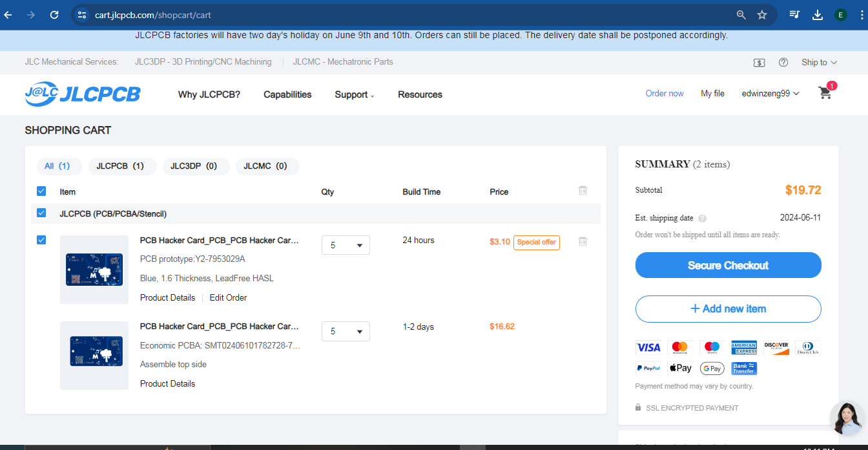868x450 pixels.
Task: Bookmark this page with the star icon
Action: [x=762, y=14]
